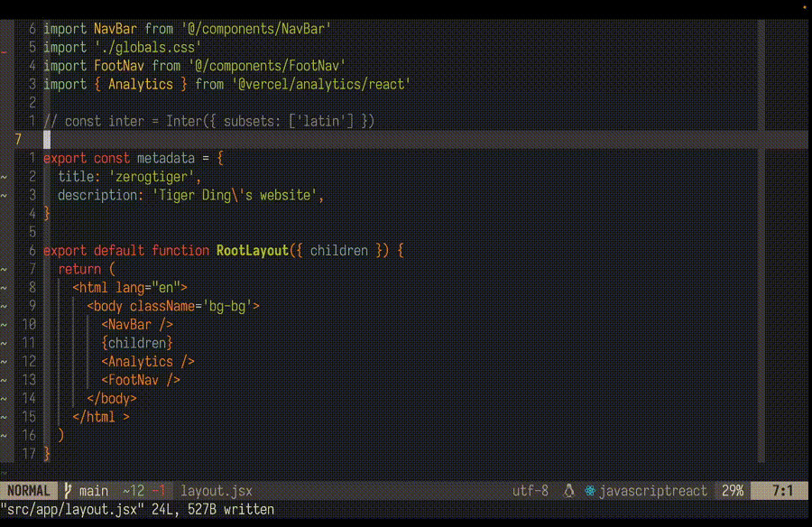Click the '{children}' JSX expression
Viewport: 812px width, 527px height.
pyautogui.click(x=137, y=343)
